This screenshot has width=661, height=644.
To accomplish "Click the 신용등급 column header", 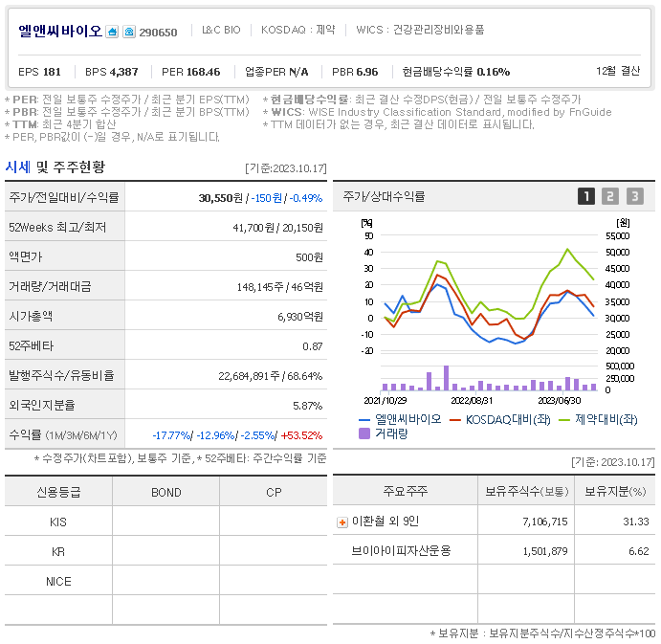I will (58, 492).
